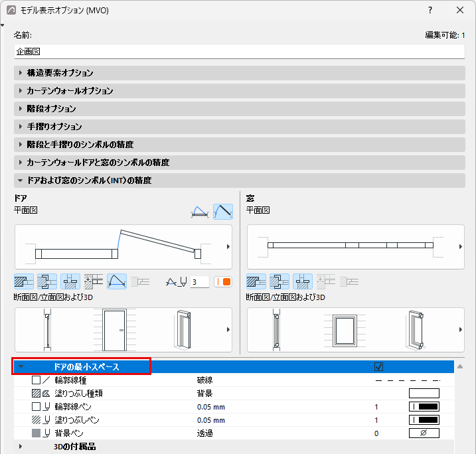This screenshot has width=476, height=454.
Task: Click the pen icon beside 背景ペン
Action: point(46,433)
